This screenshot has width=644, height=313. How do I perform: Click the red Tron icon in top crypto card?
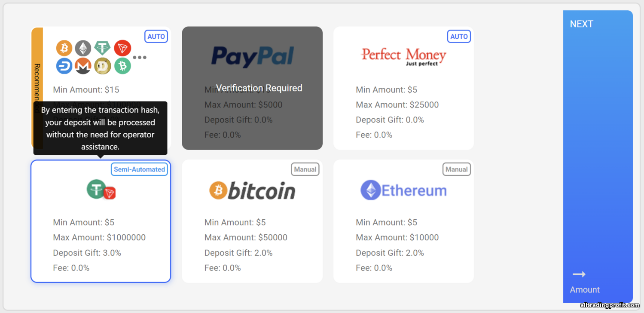[x=122, y=48]
